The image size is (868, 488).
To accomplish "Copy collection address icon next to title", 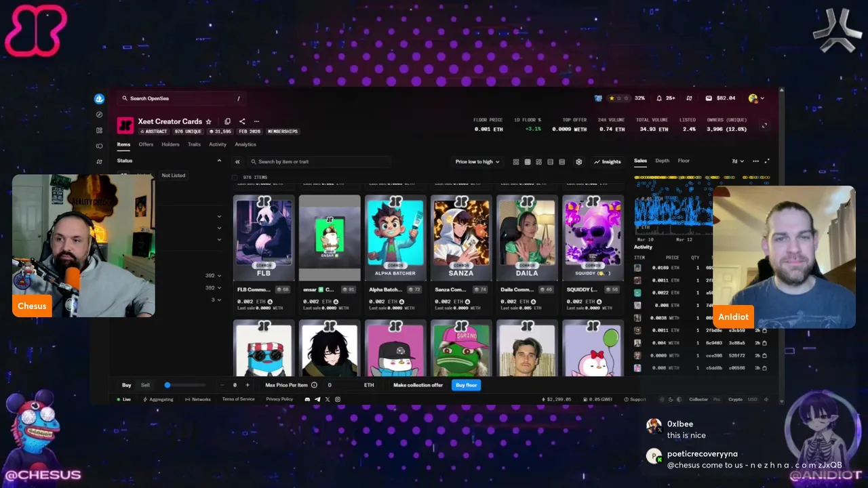I will click(x=228, y=121).
